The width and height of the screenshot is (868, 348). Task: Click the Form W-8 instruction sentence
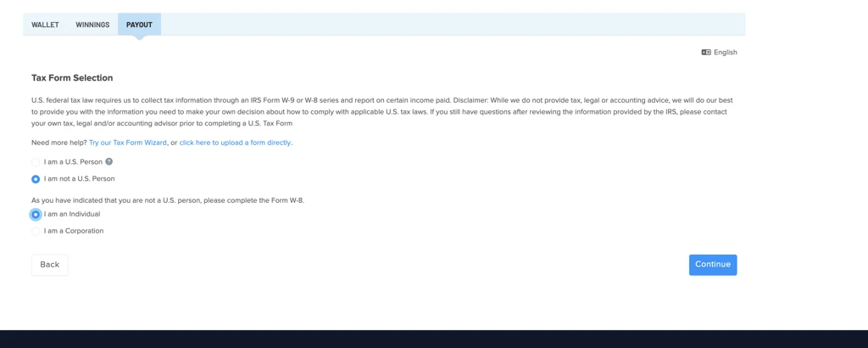(168, 200)
